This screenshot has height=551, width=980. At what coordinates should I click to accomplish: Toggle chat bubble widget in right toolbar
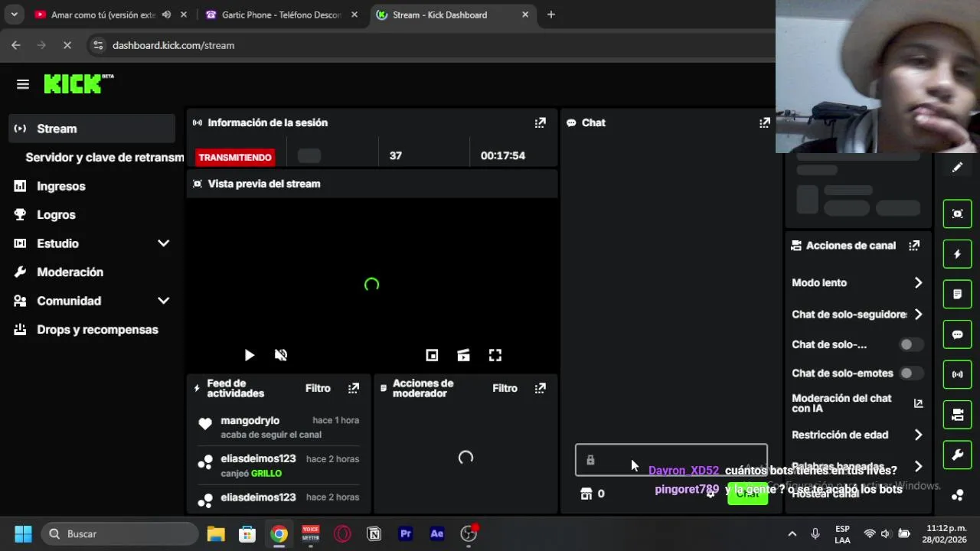pyautogui.click(x=957, y=334)
